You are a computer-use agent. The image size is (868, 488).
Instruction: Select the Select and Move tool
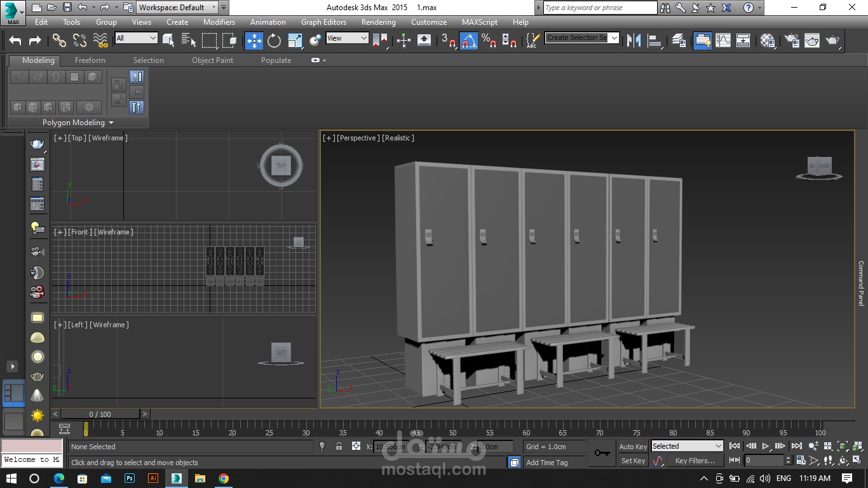point(254,41)
